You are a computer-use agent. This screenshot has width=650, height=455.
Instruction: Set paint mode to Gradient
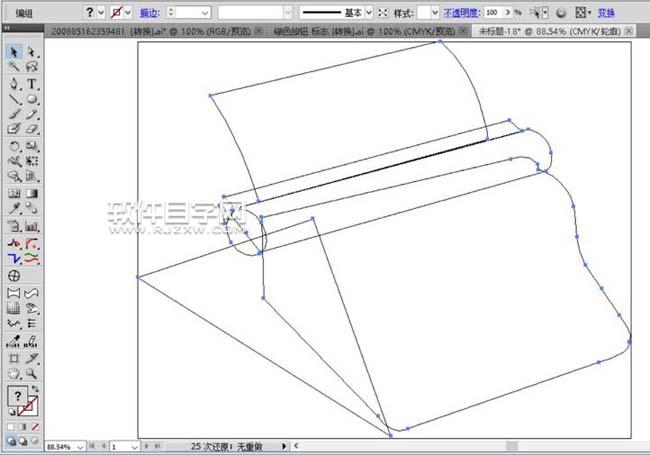23,427
